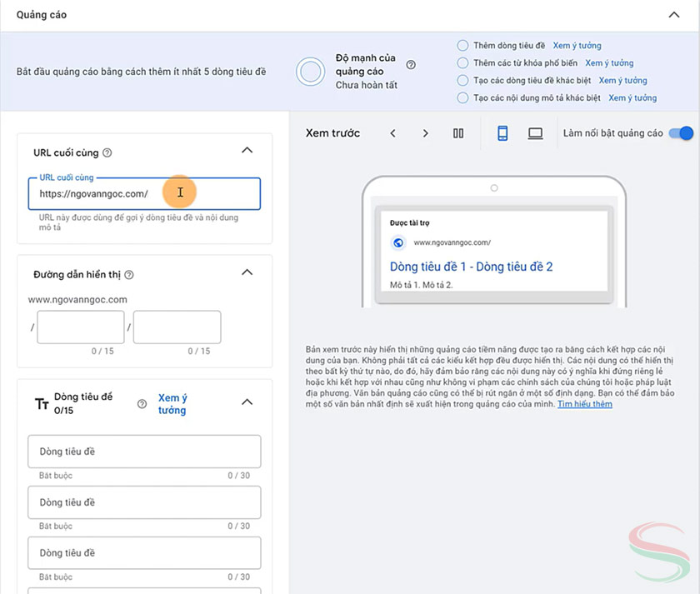This screenshot has height=594, width=700.
Task: Collapse the URL cuối cùng panel
Action: [247, 151]
